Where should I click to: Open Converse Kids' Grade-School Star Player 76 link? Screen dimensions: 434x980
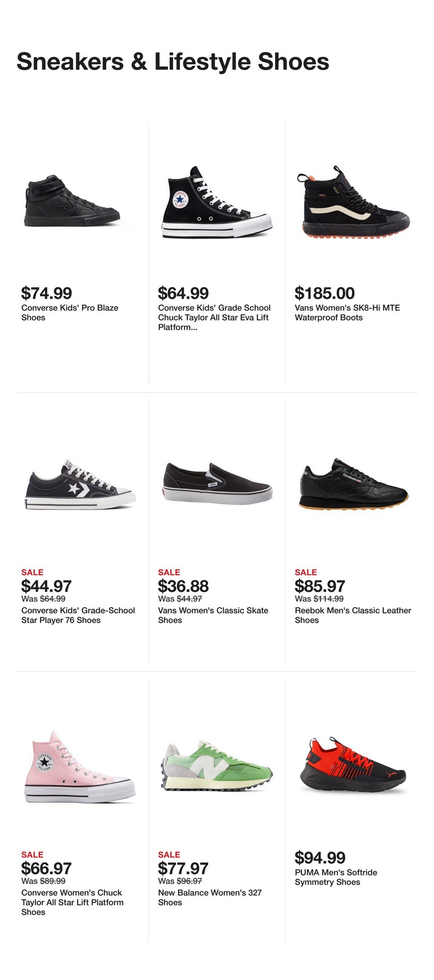78,615
